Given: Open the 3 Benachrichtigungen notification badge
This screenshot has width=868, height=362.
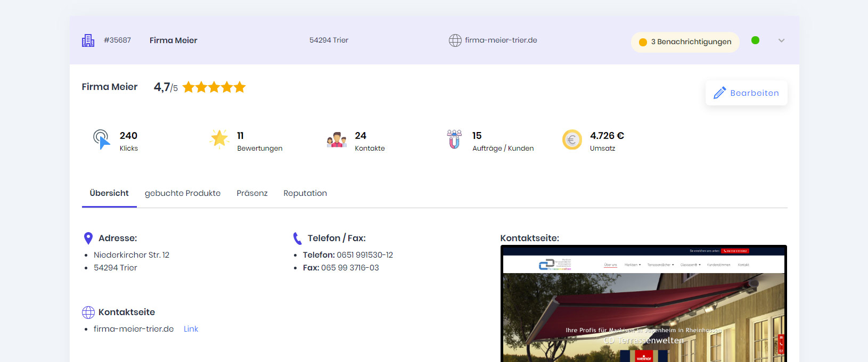Looking at the screenshot, I should pyautogui.click(x=685, y=42).
